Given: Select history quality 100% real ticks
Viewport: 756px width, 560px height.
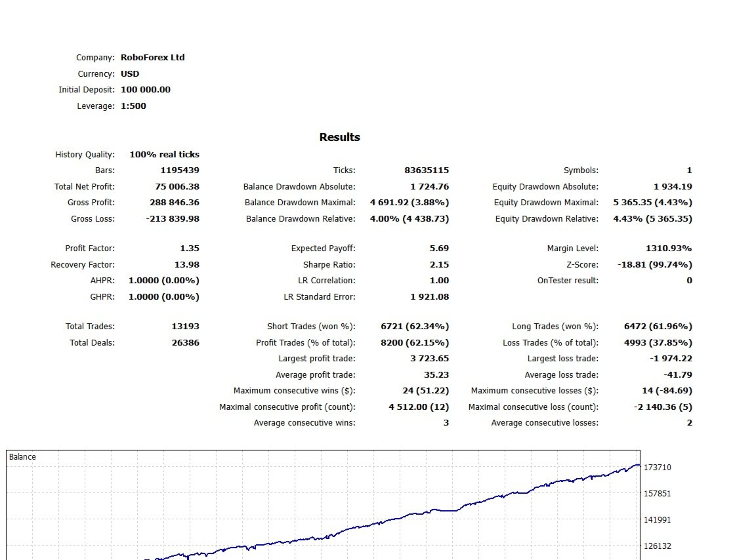Looking at the screenshot, I should click(x=164, y=155).
